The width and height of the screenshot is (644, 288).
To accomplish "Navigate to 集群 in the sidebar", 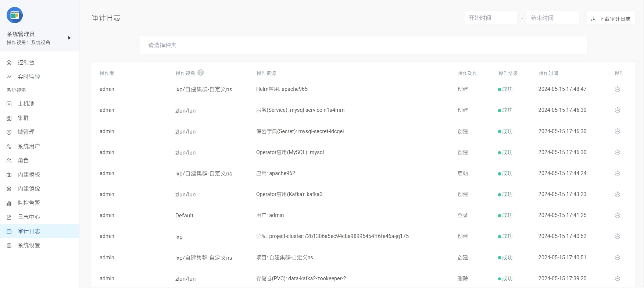I will point(23,118).
